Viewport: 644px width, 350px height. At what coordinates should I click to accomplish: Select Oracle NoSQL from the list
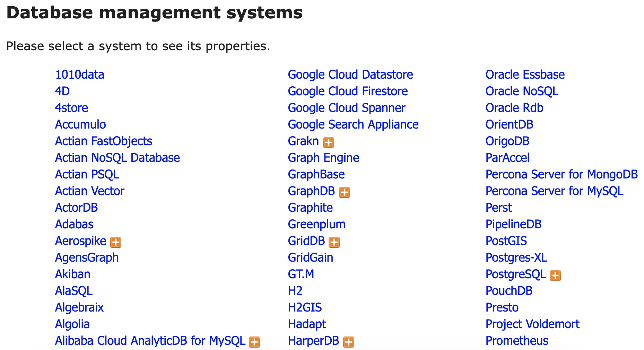(522, 91)
